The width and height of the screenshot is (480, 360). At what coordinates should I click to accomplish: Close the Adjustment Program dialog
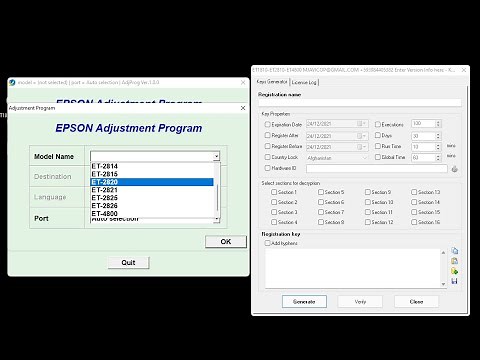coord(243,108)
